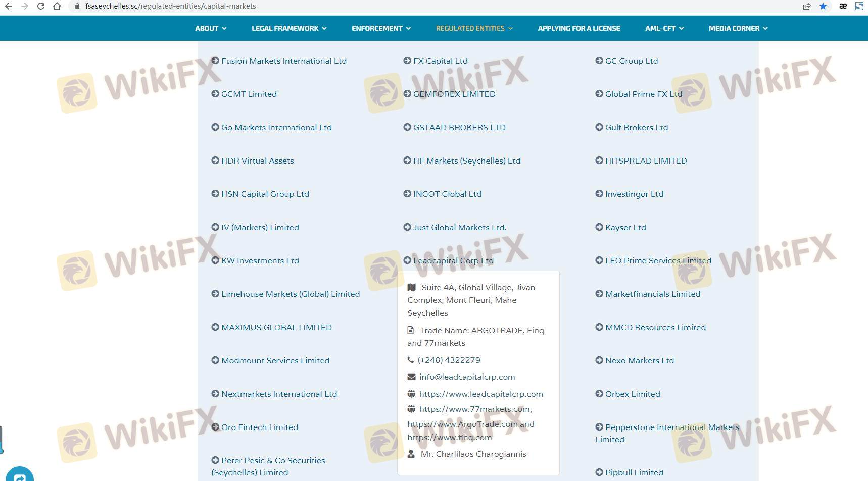The image size is (868, 481).
Task: Click arrow icon beside Fusion Markets International Ltd
Action: tap(215, 61)
